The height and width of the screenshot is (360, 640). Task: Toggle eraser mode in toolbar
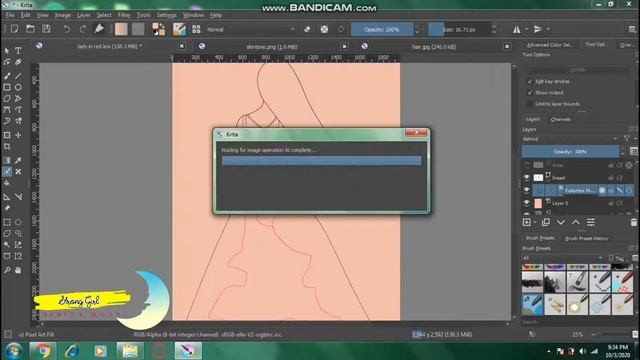307,29
